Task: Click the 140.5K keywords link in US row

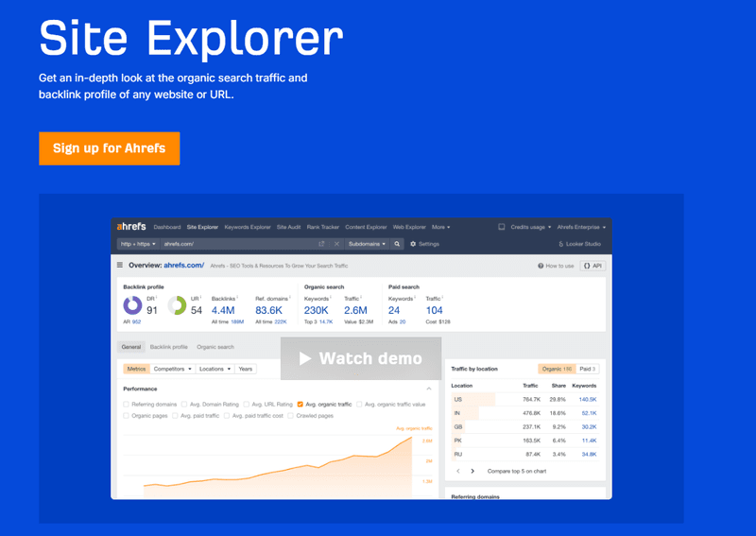Action: tap(587, 400)
